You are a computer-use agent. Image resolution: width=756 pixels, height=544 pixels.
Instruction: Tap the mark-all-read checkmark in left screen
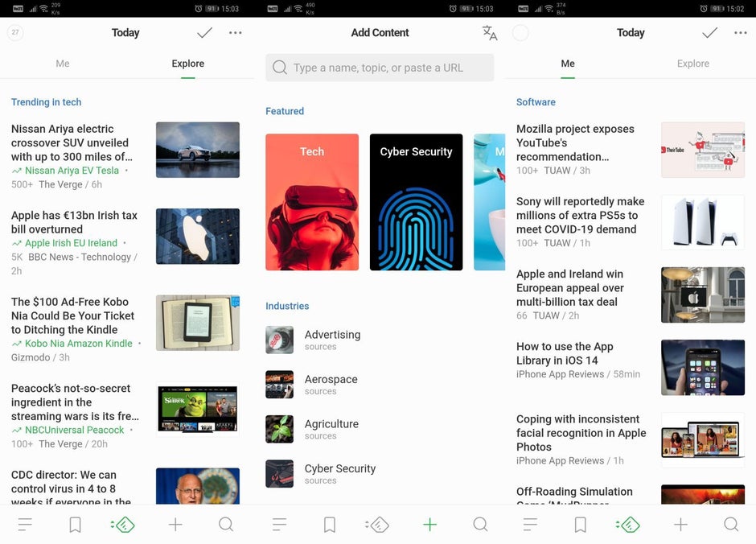(204, 33)
